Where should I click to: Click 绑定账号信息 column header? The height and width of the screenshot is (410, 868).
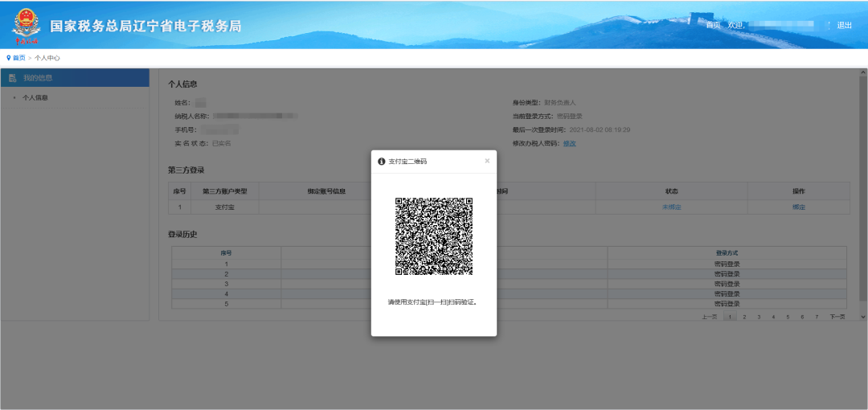click(326, 191)
